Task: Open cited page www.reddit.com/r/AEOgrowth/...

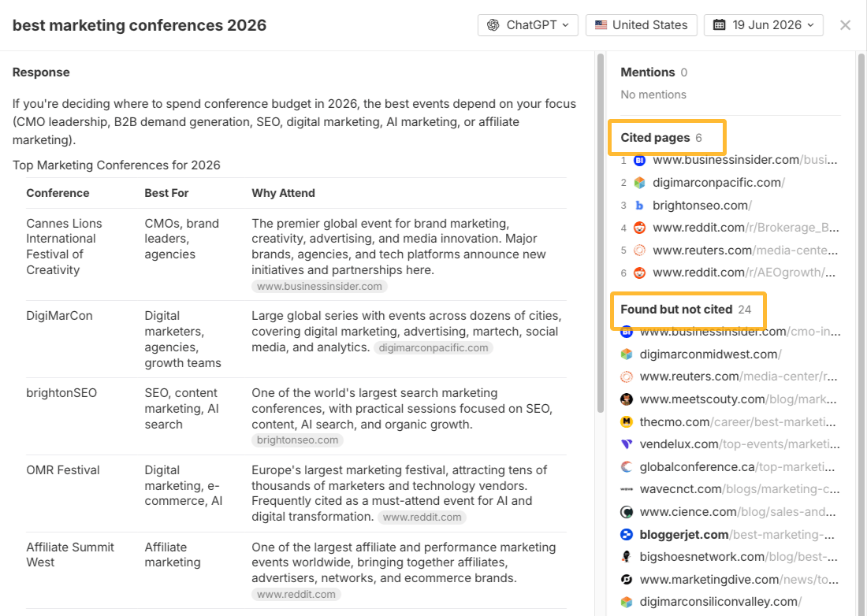Action: click(x=744, y=273)
